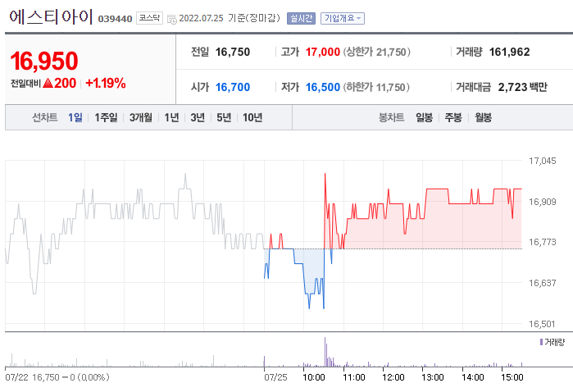573x392 pixels.
Task: Click the purple 거래량 legend marker
Action: tap(541, 342)
